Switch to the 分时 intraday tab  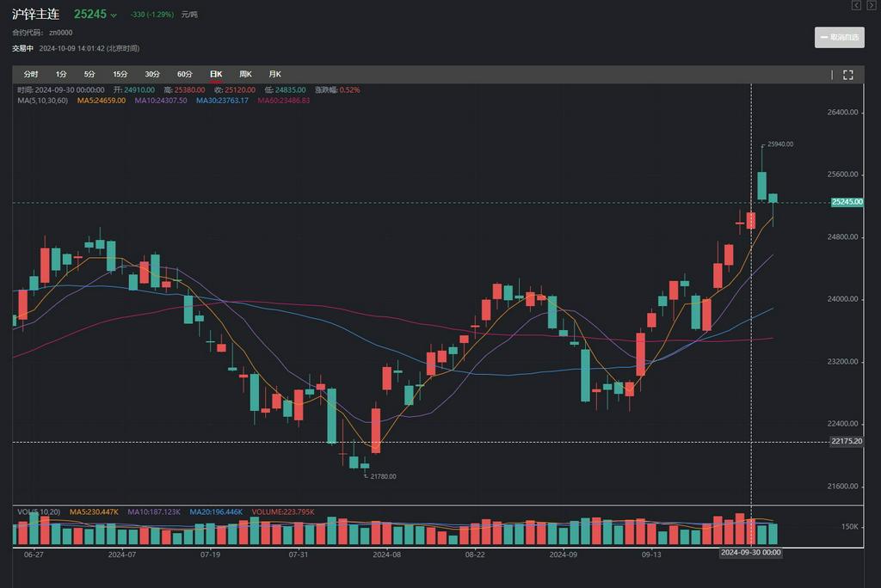31,75
